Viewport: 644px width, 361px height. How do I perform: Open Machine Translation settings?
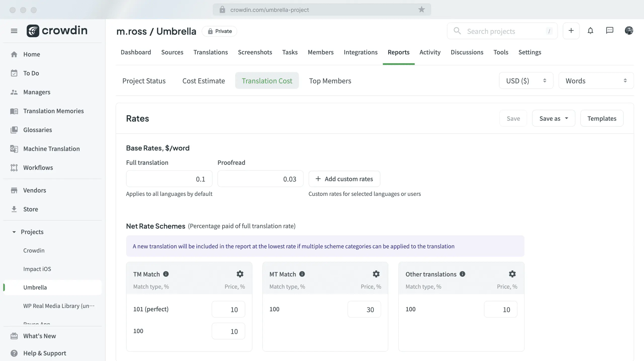51,149
